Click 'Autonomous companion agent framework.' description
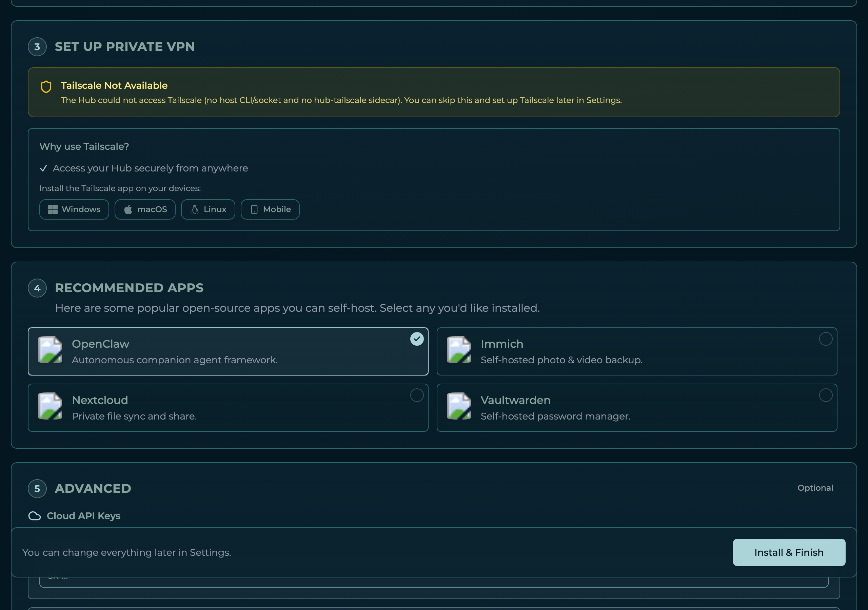 pyautogui.click(x=175, y=360)
